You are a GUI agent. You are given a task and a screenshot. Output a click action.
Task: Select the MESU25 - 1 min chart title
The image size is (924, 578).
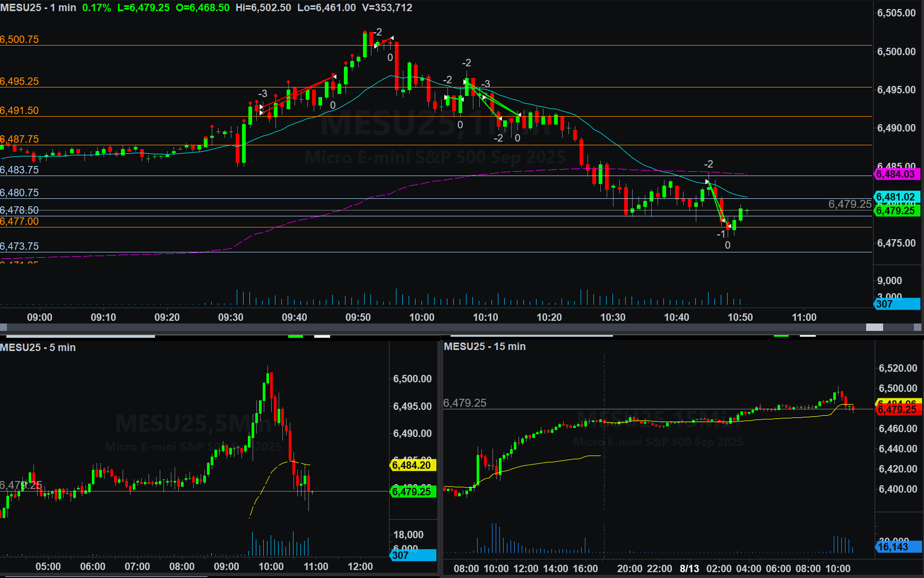click(x=38, y=8)
